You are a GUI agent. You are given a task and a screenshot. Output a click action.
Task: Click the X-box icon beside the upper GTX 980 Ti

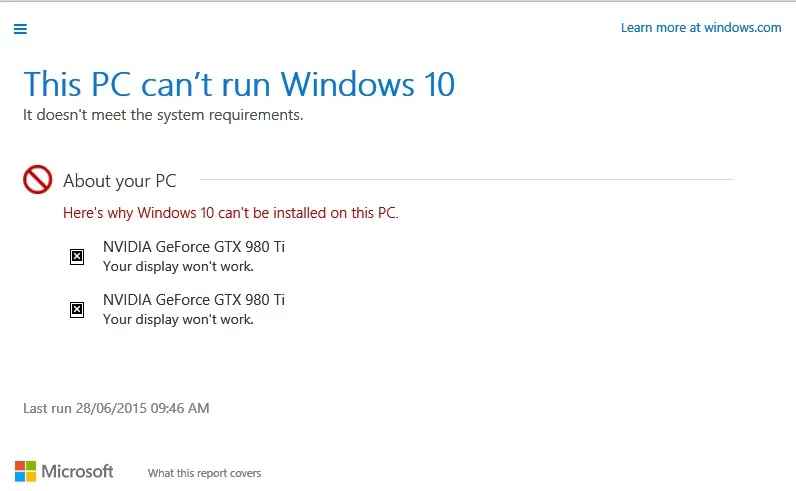pos(77,256)
